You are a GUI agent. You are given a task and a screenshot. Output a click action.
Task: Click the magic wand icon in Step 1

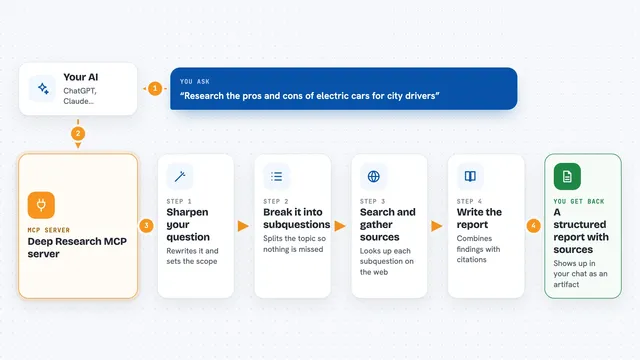click(x=180, y=176)
